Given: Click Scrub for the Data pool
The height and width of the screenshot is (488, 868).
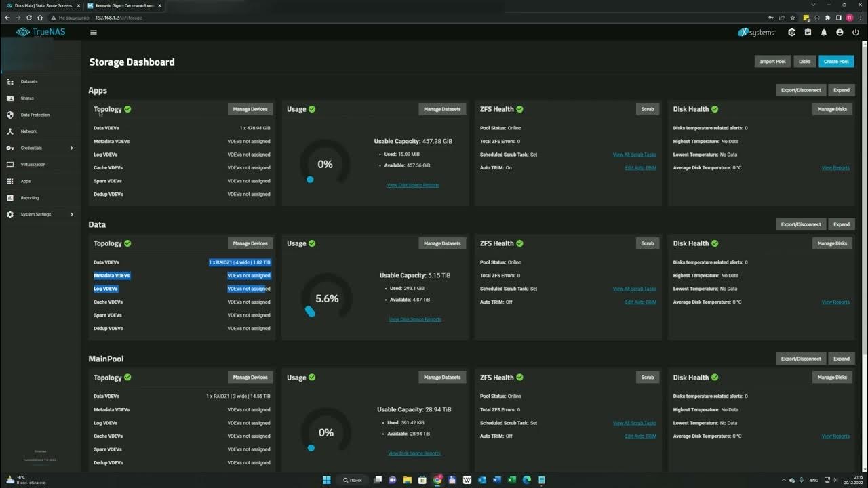Looking at the screenshot, I should point(648,243).
